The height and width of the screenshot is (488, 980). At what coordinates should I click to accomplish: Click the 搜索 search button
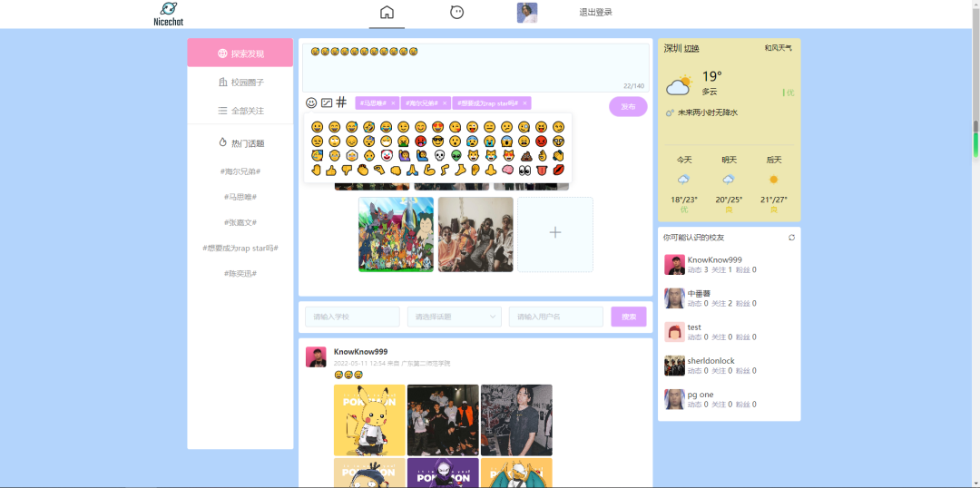coord(629,317)
